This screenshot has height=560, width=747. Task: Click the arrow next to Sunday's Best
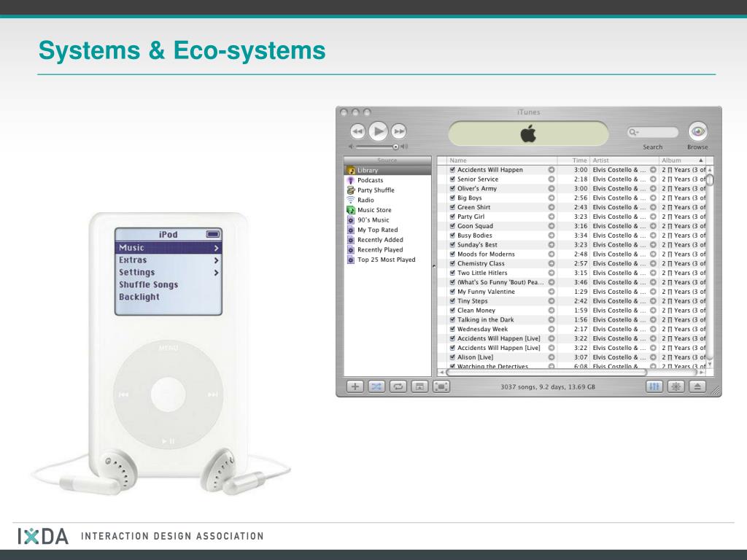(551, 245)
